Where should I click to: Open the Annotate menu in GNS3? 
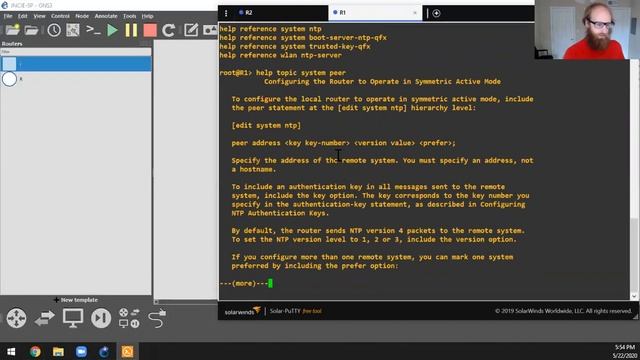(x=106, y=16)
